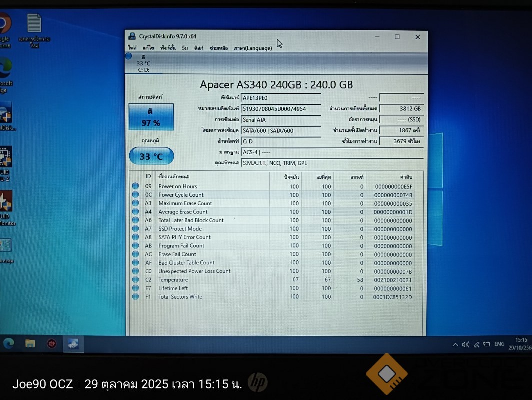Viewport: 532px width, 400px height.
Task: Open the ช่วยเหลือ (Help) menu
Action: 219,48
